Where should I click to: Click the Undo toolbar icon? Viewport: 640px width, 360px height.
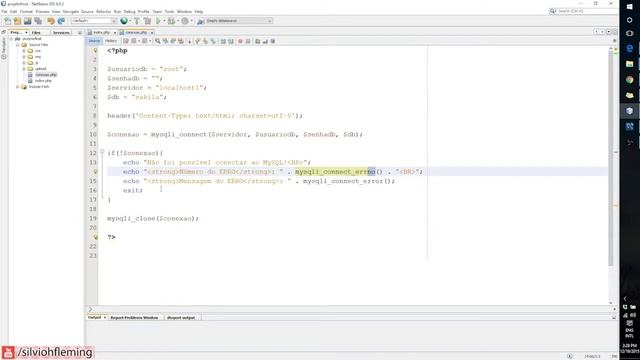click(51, 21)
